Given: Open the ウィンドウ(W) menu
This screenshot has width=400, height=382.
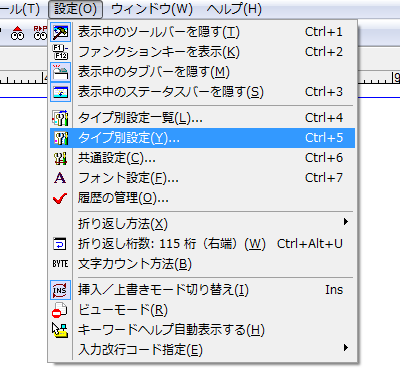Looking at the screenshot, I should (x=152, y=9).
